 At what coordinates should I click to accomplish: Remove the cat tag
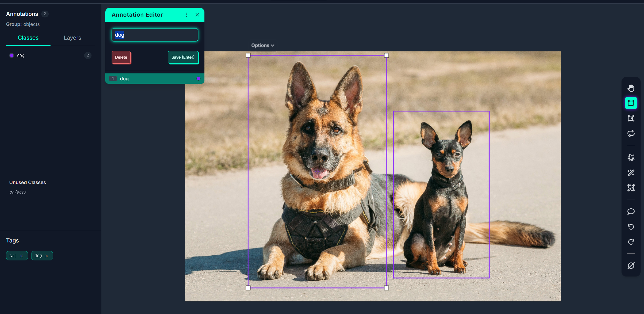click(x=22, y=256)
